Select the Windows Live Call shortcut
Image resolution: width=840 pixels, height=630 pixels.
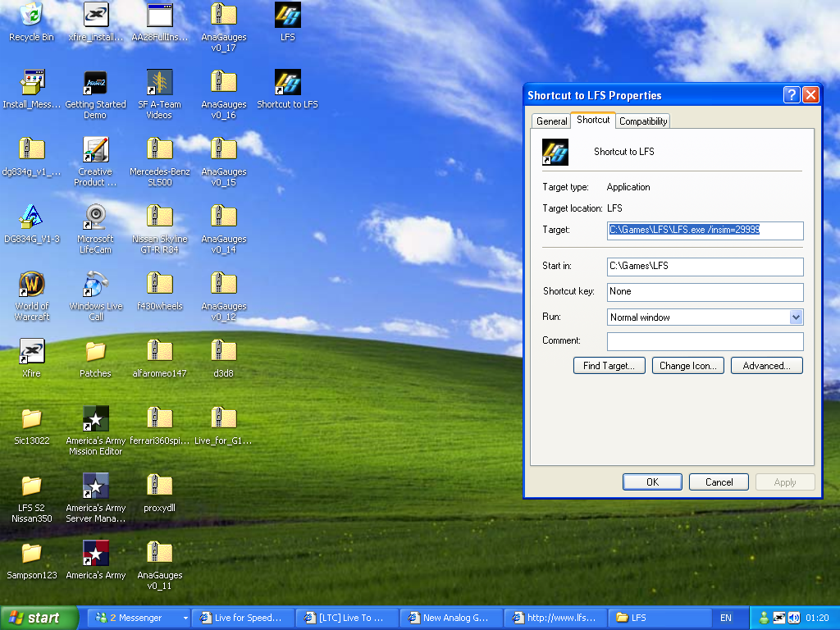[x=96, y=296]
